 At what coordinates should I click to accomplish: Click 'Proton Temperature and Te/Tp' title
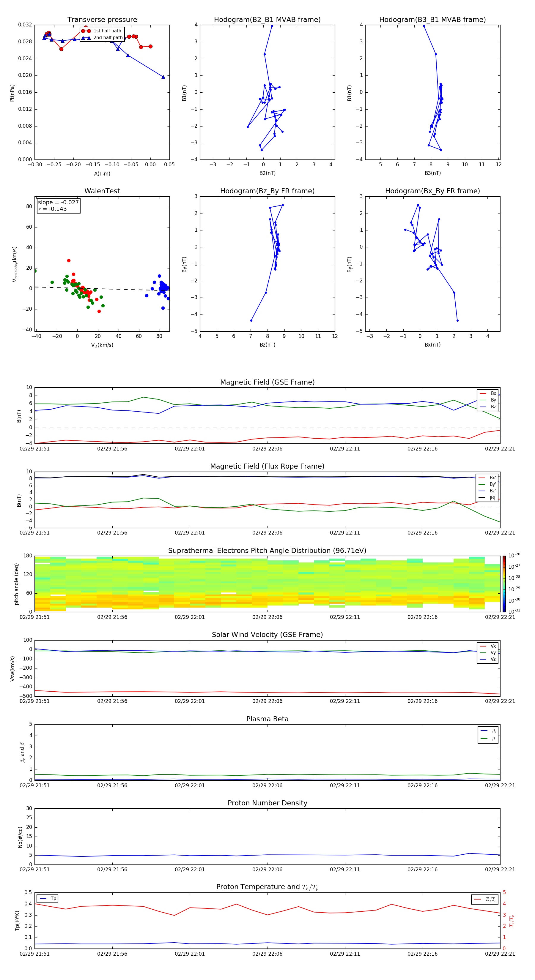pyautogui.click(x=267, y=887)
